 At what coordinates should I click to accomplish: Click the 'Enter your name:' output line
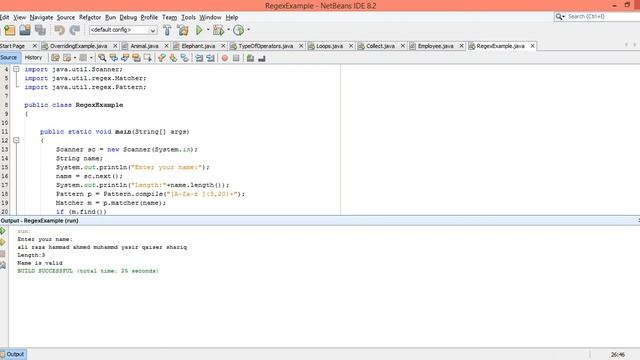(45, 239)
